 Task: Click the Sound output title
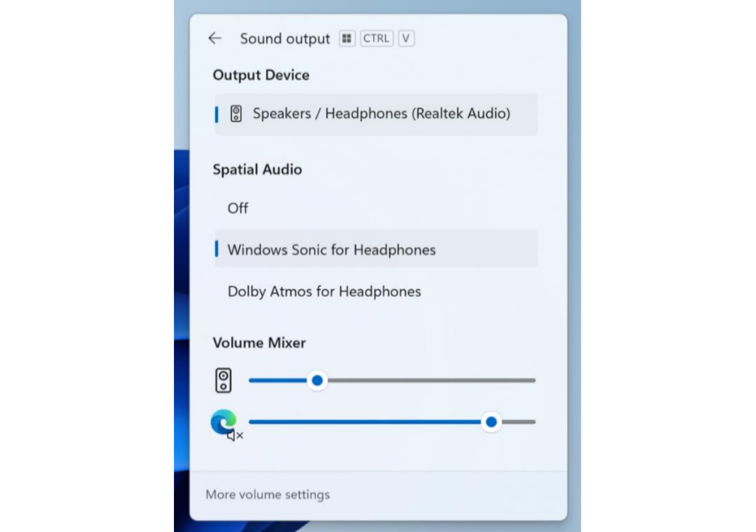click(x=285, y=38)
